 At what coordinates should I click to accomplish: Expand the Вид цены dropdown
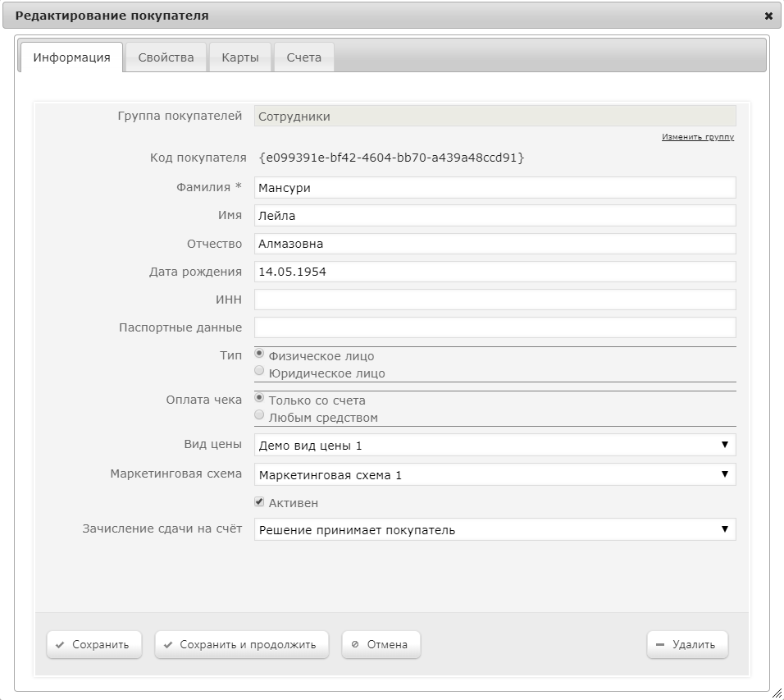click(495, 445)
